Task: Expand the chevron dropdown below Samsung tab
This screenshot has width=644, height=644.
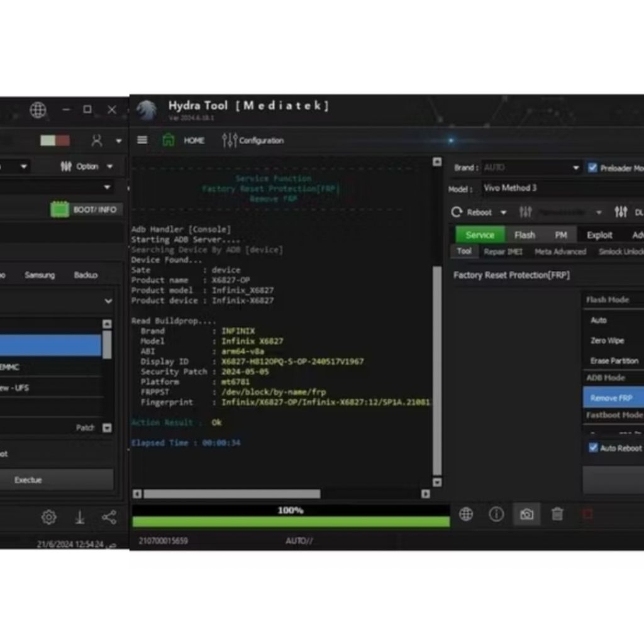Action: [108, 301]
